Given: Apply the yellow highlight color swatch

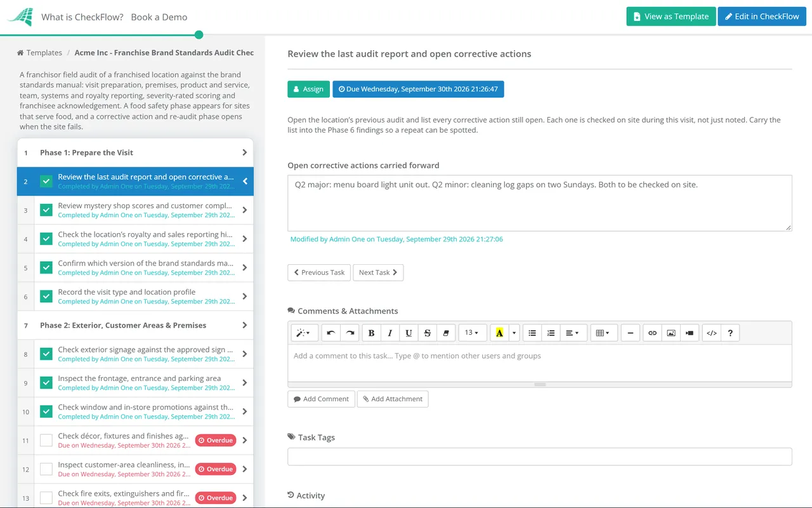Looking at the screenshot, I should (500, 333).
